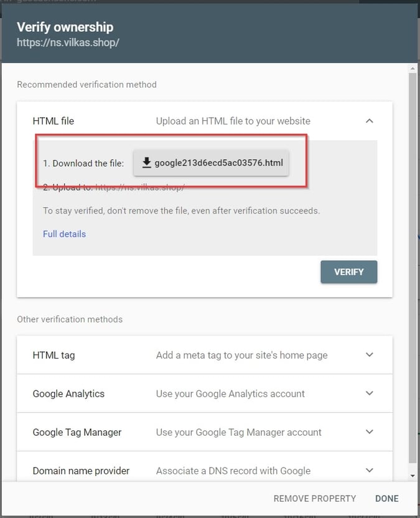420x518 pixels.
Task: Click DONE to close dialog
Action: point(386,499)
